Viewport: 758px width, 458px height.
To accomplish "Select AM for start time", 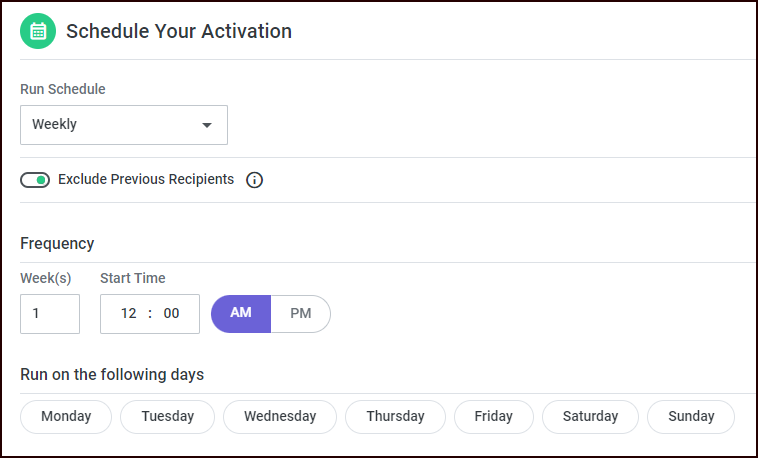I will (x=241, y=313).
